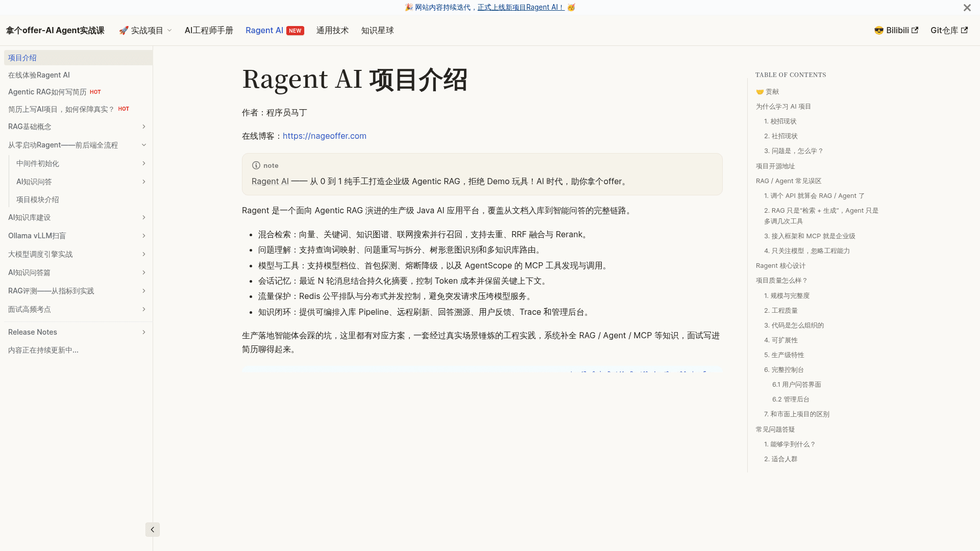Dismiss the top announcement banner
980x551 pixels.
[967, 8]
